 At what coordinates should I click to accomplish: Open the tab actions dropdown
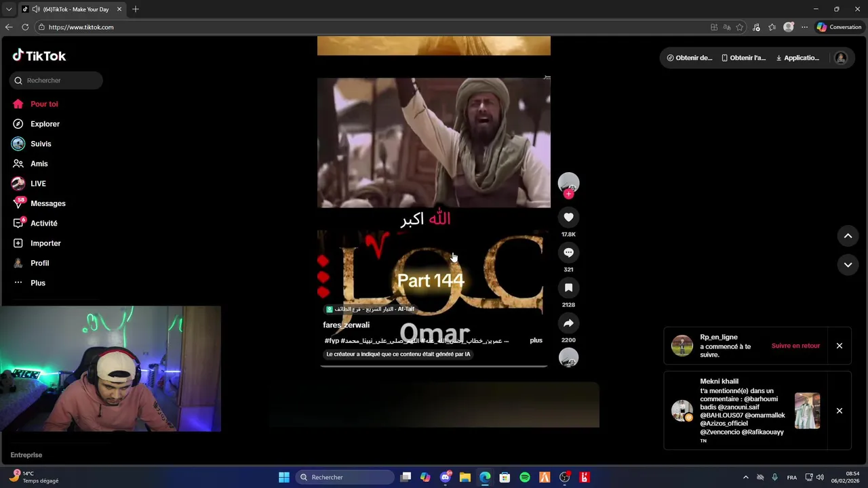(9, 9)
